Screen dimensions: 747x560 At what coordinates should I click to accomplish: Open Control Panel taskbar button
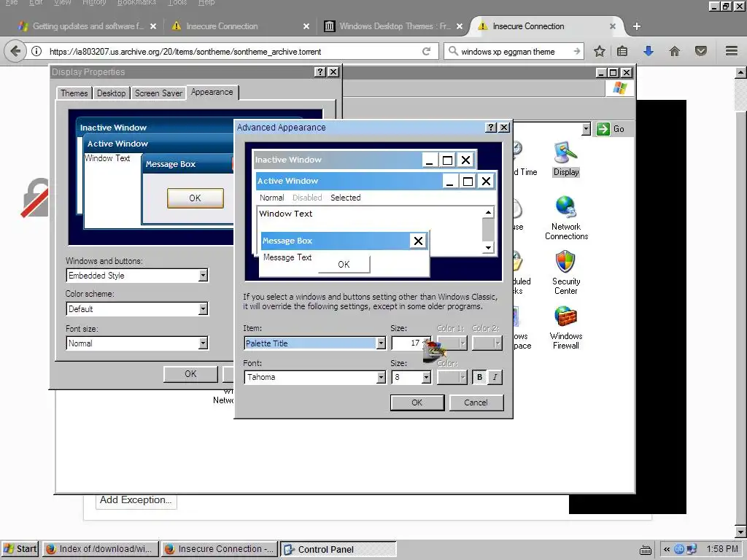(x=338, y=549)
